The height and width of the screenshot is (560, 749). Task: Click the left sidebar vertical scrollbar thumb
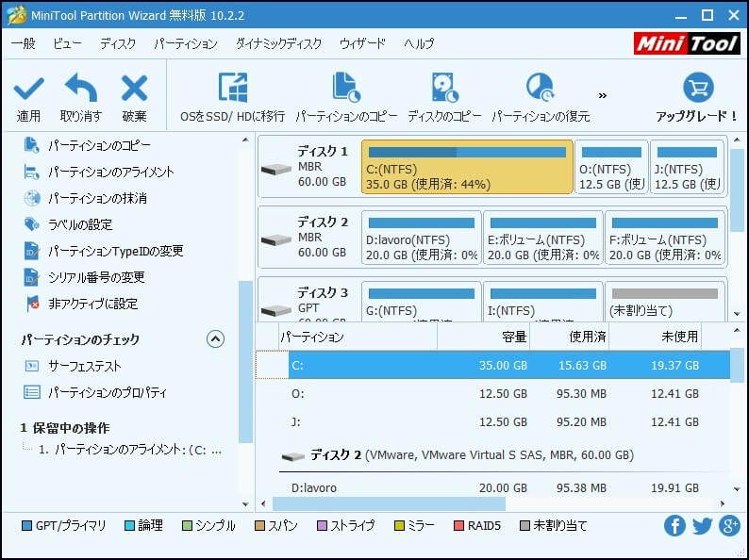245,362
